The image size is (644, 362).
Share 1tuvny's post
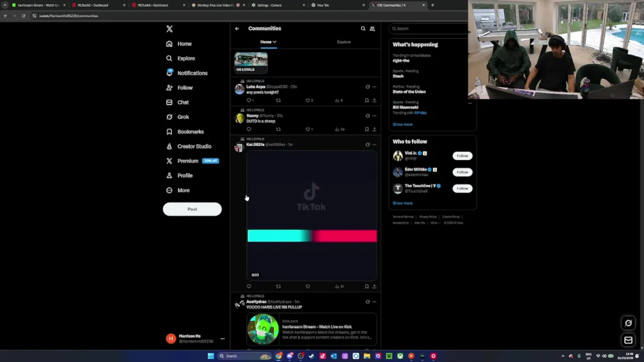pos(374,129)
